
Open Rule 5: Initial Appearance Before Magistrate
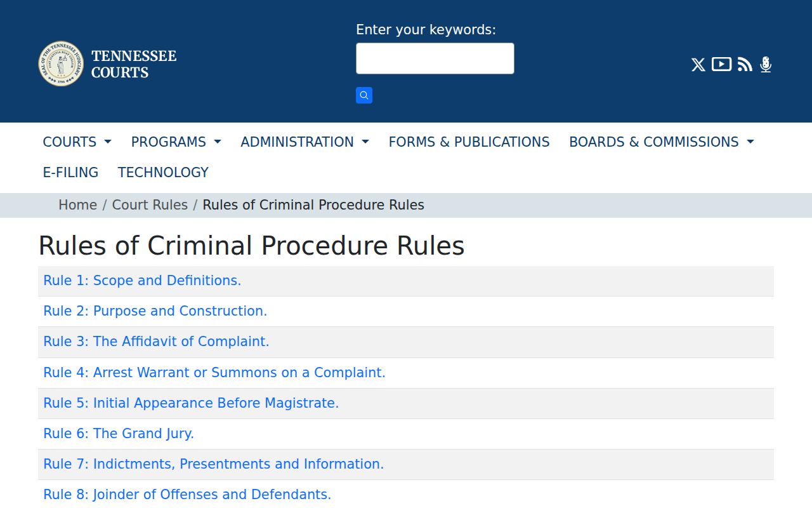pos(191,403)
